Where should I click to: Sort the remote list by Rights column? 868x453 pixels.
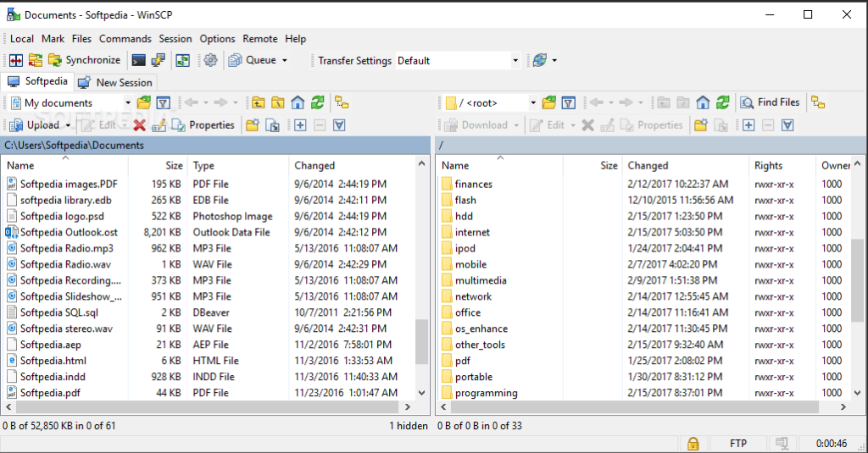[x=782, y=165]
